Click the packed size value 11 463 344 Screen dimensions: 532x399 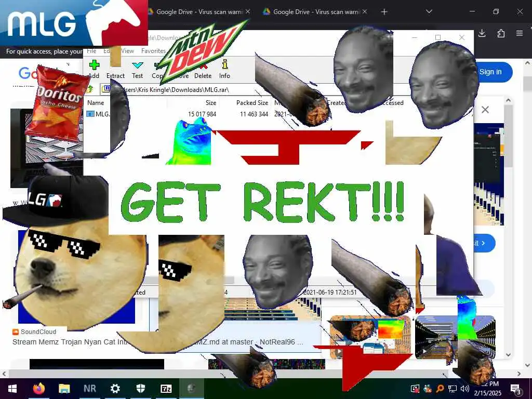(254, 114)
